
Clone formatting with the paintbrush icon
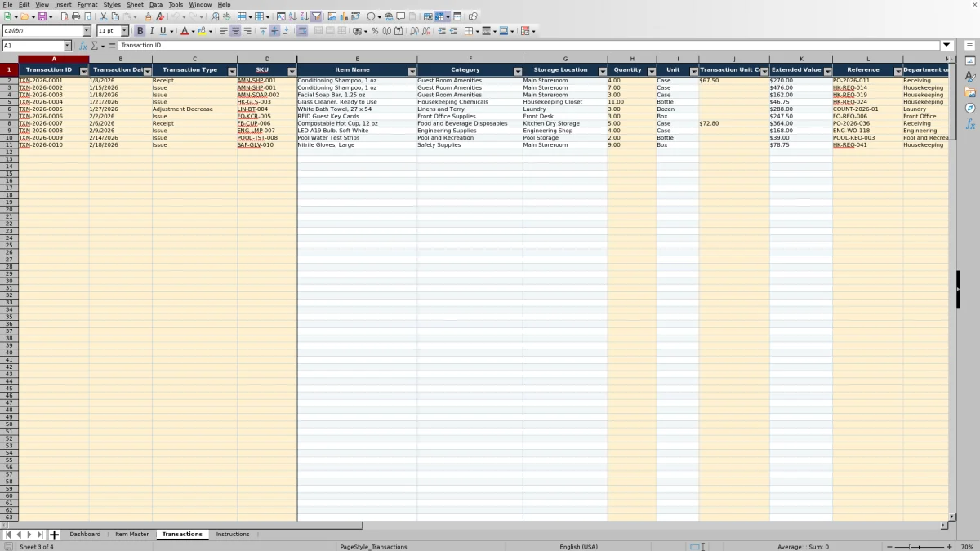pos(148,16)
